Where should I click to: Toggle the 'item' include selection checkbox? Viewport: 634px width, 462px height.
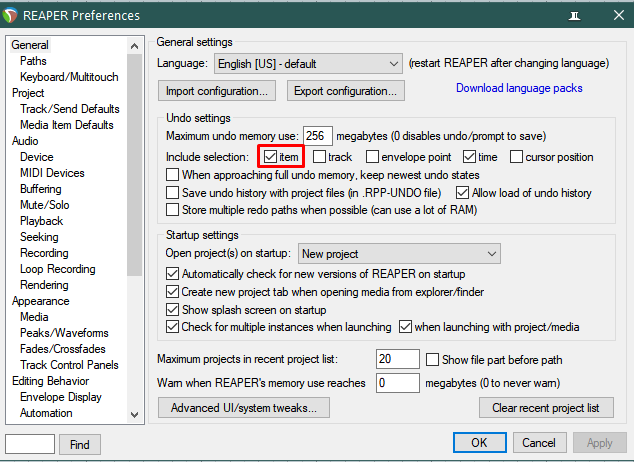pos(270,157)
